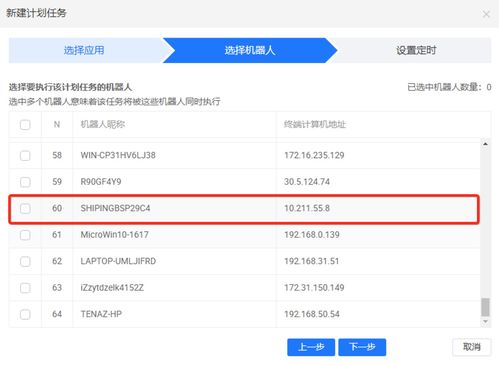Click the scrollbar up arrow
Image resolution: width=499 pixels, height=365 pixels.
coord(485,144)
